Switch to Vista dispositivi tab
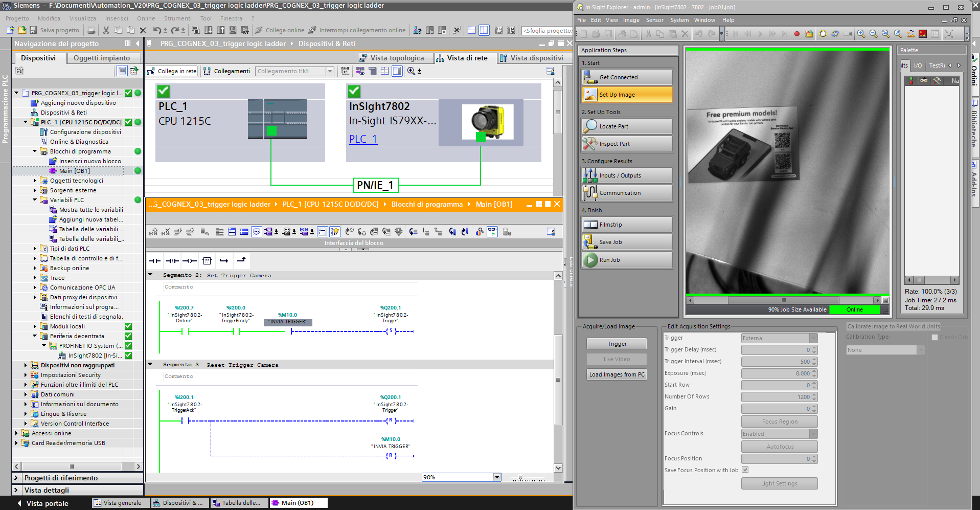This screenshot has width=980, height=510. 531,58
